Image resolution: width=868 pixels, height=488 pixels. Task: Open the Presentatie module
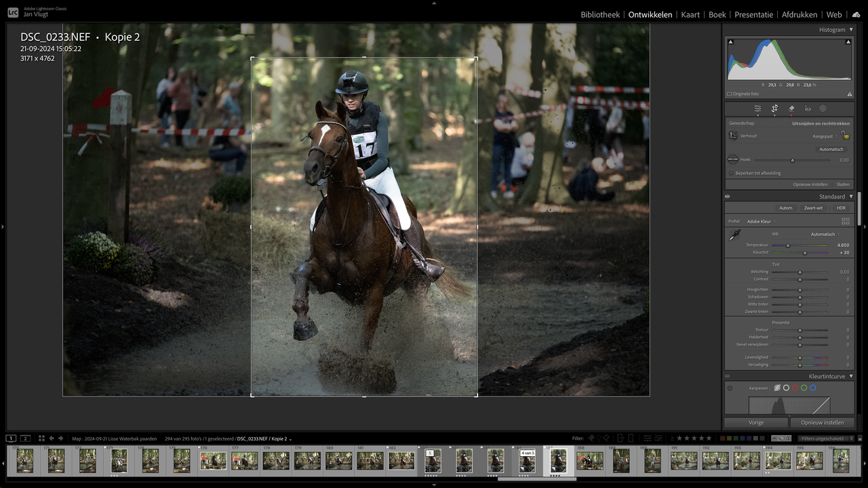[754, 14]
